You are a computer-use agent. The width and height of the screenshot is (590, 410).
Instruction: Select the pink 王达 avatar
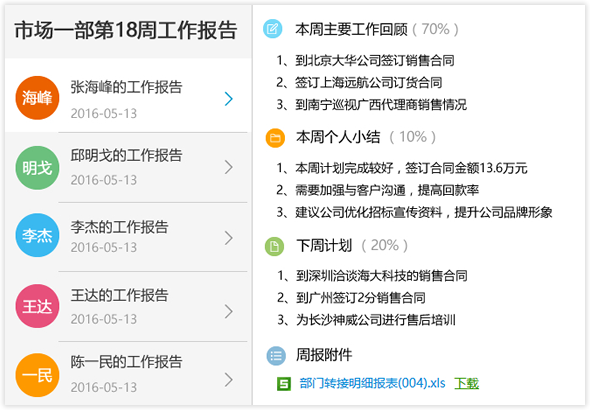point(37,306)
